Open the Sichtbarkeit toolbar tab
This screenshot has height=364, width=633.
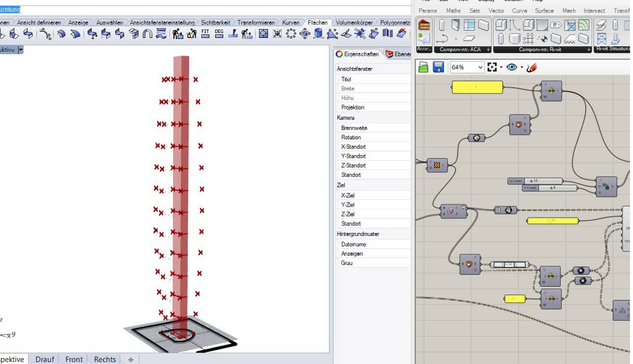point(215,22)
